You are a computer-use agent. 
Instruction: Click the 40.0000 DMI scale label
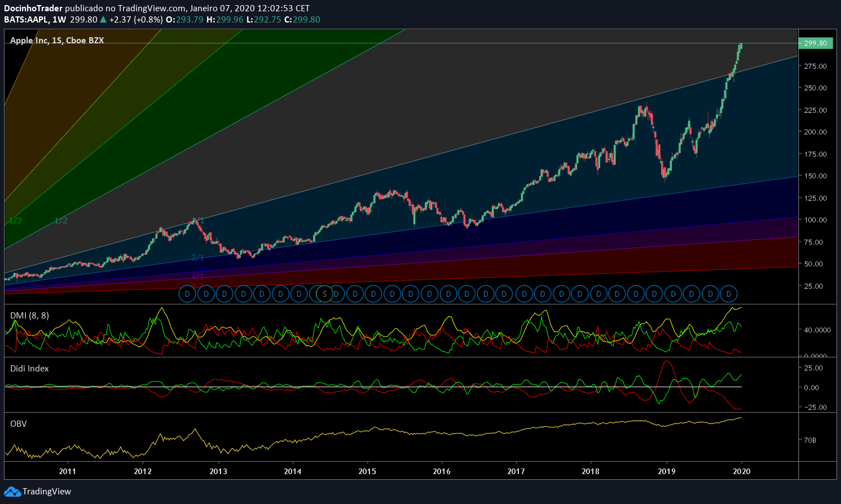click(817, 330)
